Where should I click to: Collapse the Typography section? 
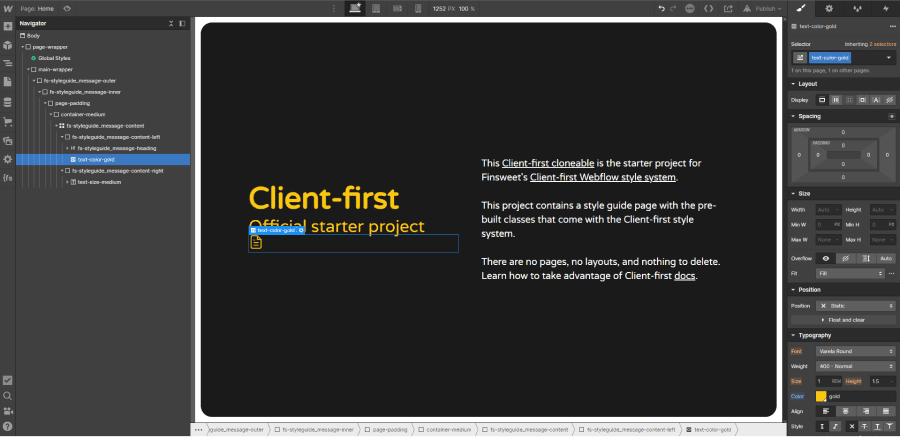[x=793, y=335]
